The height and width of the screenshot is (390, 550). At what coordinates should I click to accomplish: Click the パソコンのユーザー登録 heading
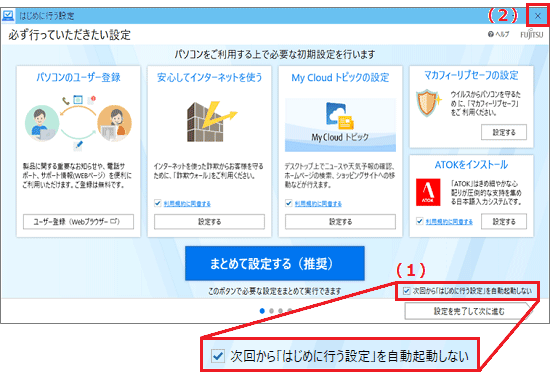click(x=78, y=77)
